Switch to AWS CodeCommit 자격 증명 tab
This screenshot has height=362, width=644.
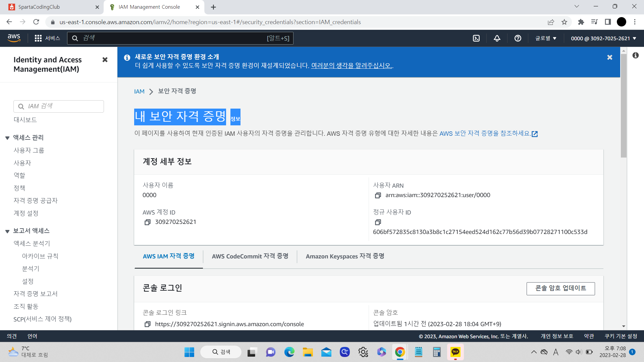[250, 256]
